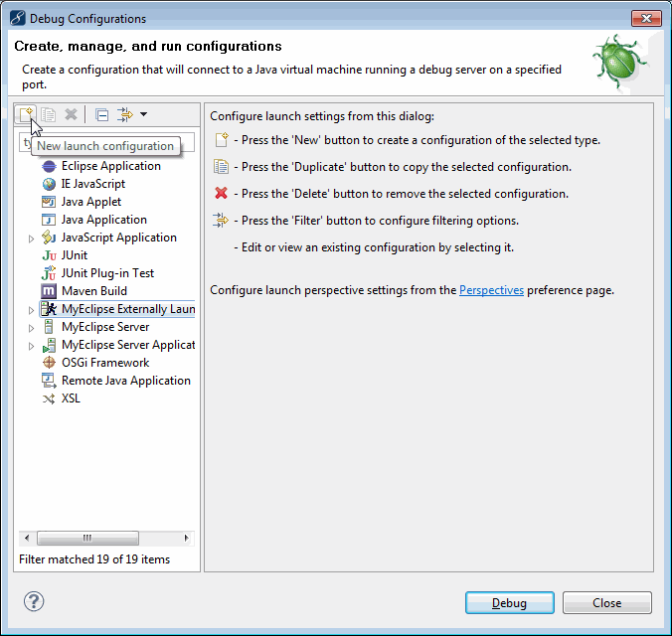Expand the JavaScript Application tree node

point(32,238)
